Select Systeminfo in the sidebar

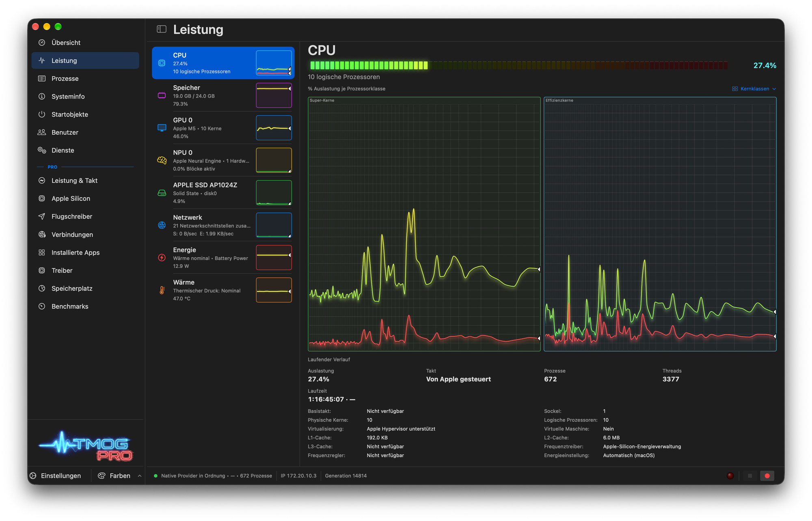(85, 97)
